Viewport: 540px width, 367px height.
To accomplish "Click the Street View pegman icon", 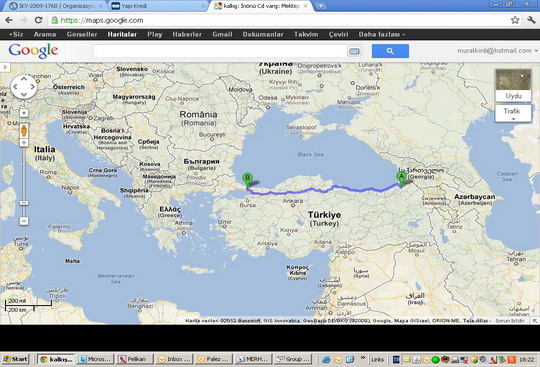I will [24, 131].
